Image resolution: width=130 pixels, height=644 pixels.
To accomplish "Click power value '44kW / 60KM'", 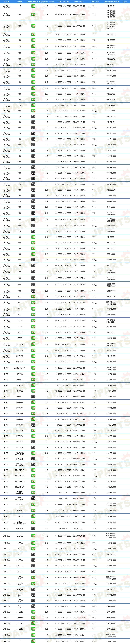I will click(x=79, y=635).
